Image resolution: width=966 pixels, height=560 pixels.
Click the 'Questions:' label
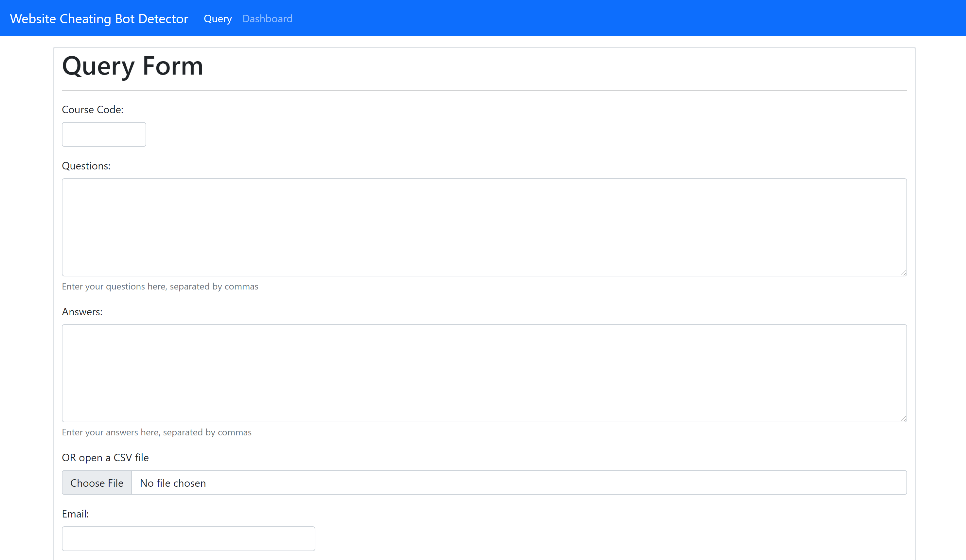86,166
